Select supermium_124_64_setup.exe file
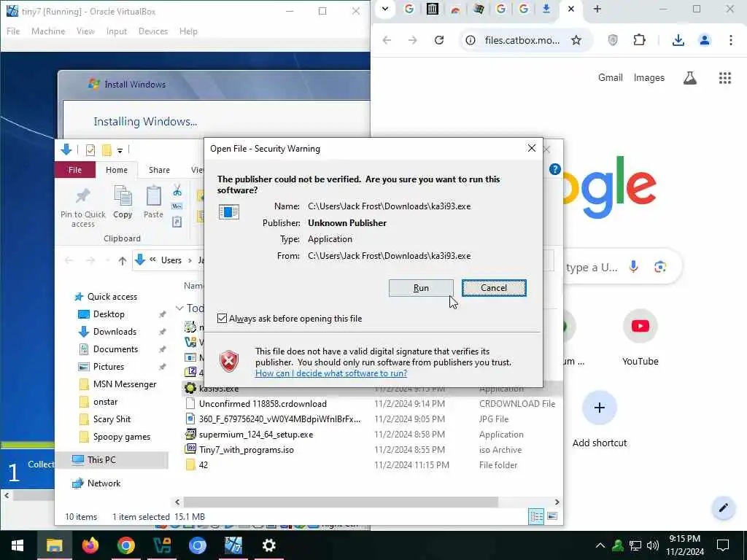This screenshot has width=747, height=560. click(256, 435)
